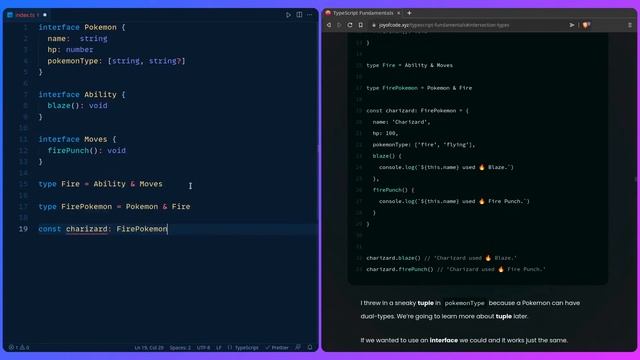Screen dimensions: 640x360
Task: Click "name: 'Charizard'," in browser code
Action: click(x=401, y=122)
